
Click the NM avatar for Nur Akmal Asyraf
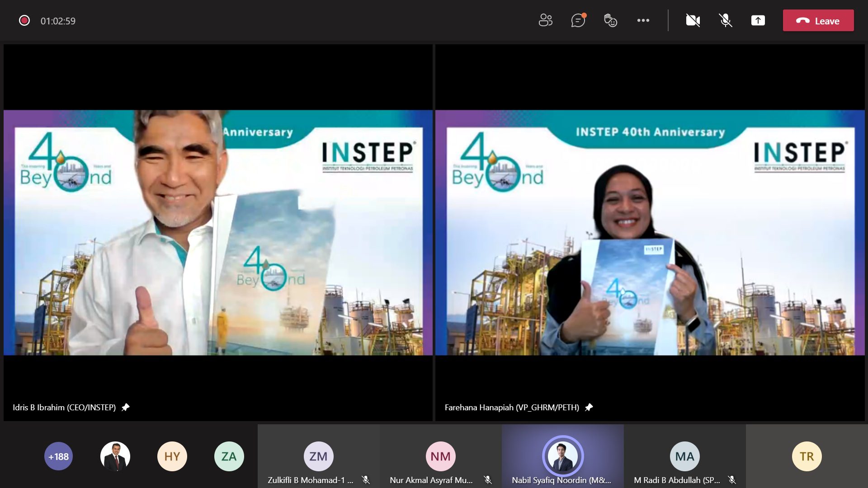tap(441, 456)
